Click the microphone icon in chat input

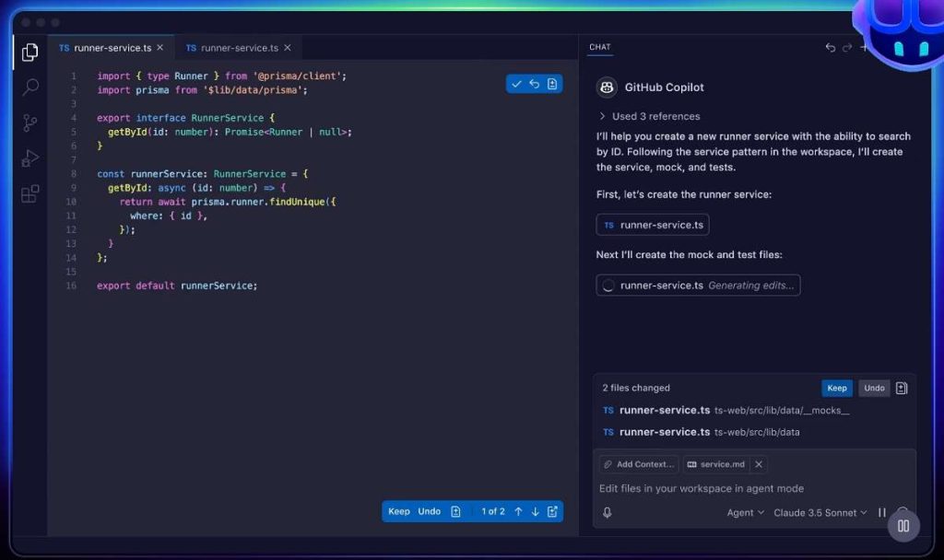608,512
